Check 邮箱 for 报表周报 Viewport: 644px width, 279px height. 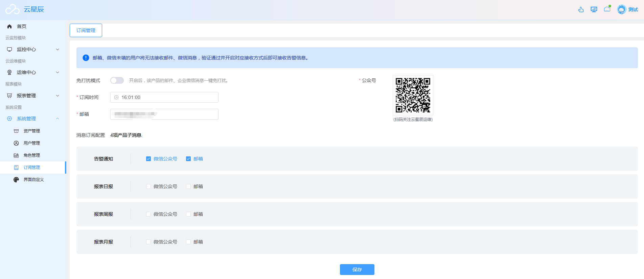coord(188,214)
